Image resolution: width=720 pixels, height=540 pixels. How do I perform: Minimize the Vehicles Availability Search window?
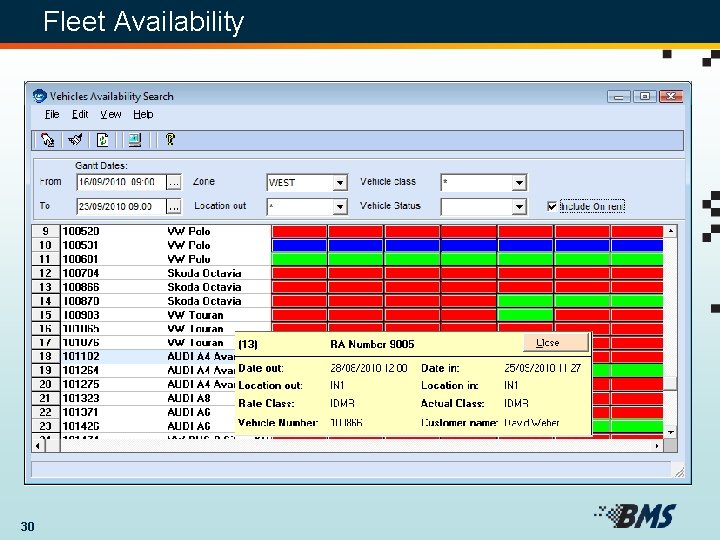click(x=619, y=96)
